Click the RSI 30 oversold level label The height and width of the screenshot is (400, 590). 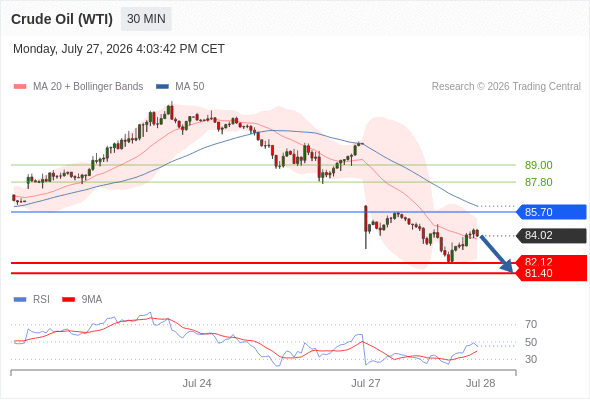(531, 359)
